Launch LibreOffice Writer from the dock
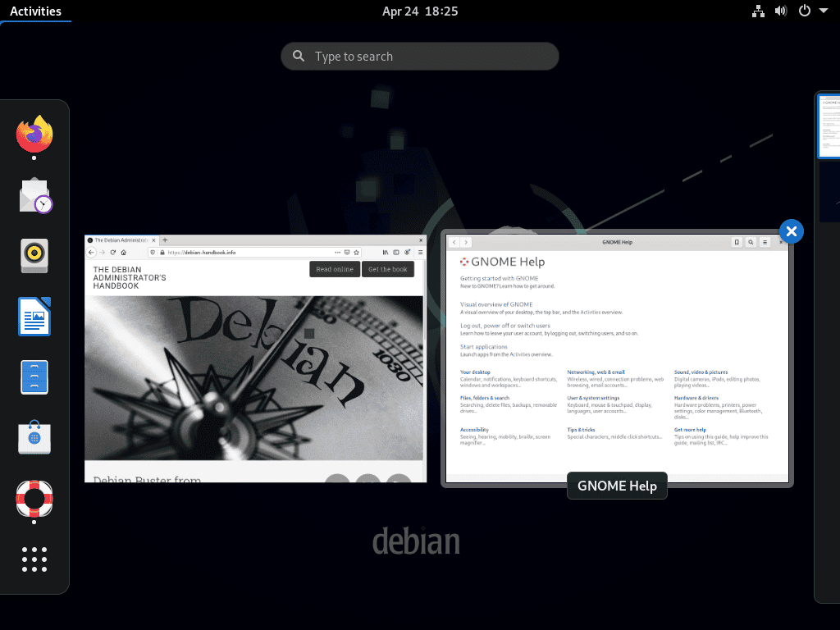This screenshot has width=840, height=630. [x=34, y=316]
